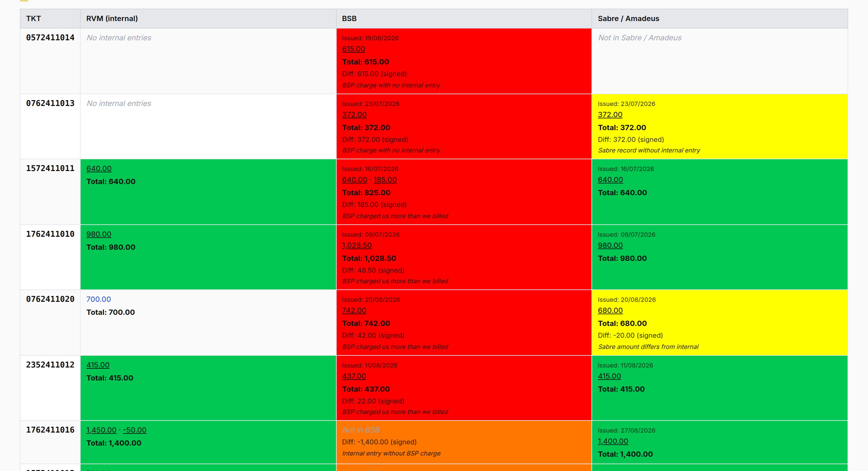Open the BSB 1,028.50 amount link
Viewport: 868px width, 471px height.
(x=357, y=245)
